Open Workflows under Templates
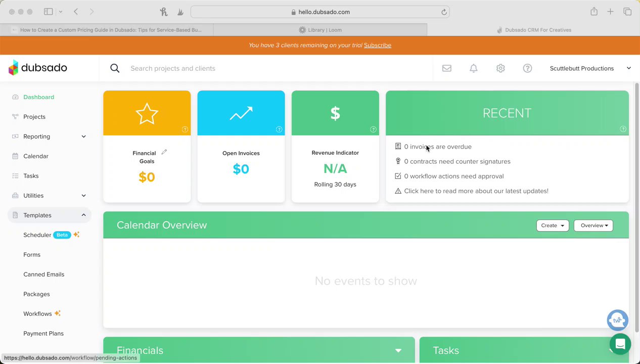640x364 pixels. (x=42, y=314)
